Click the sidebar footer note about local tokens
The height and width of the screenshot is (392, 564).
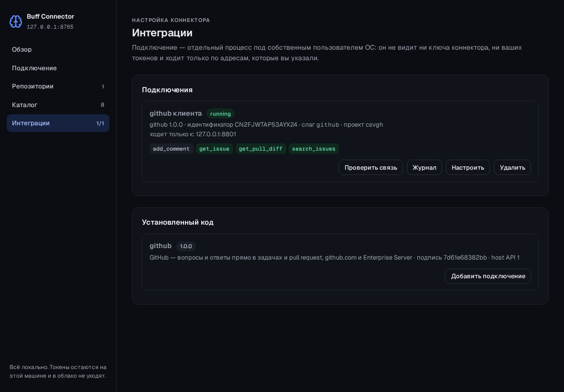(58, 371)
